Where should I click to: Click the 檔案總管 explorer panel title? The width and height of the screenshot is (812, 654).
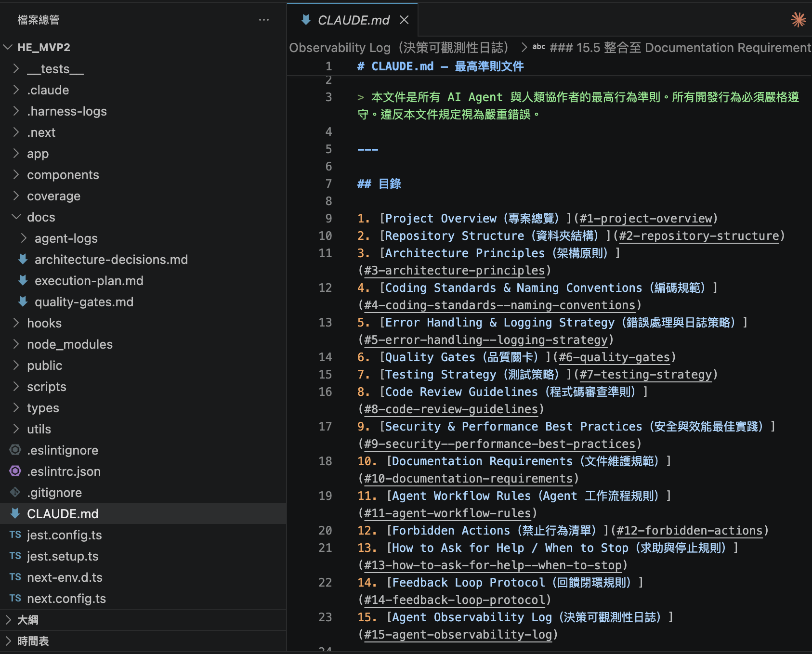(39, 20)
